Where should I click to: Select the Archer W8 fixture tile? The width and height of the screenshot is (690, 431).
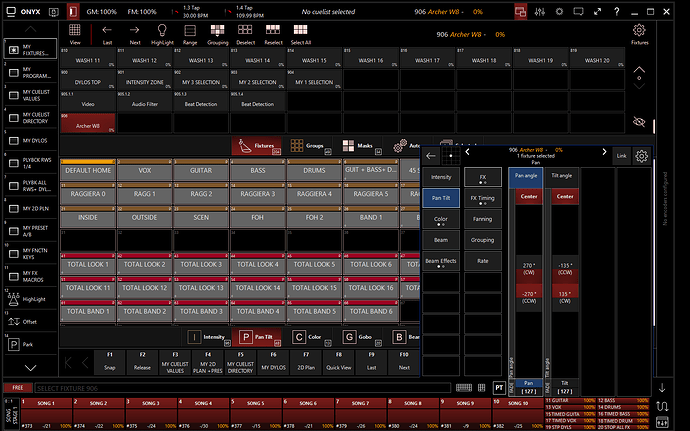click(88, 123)
